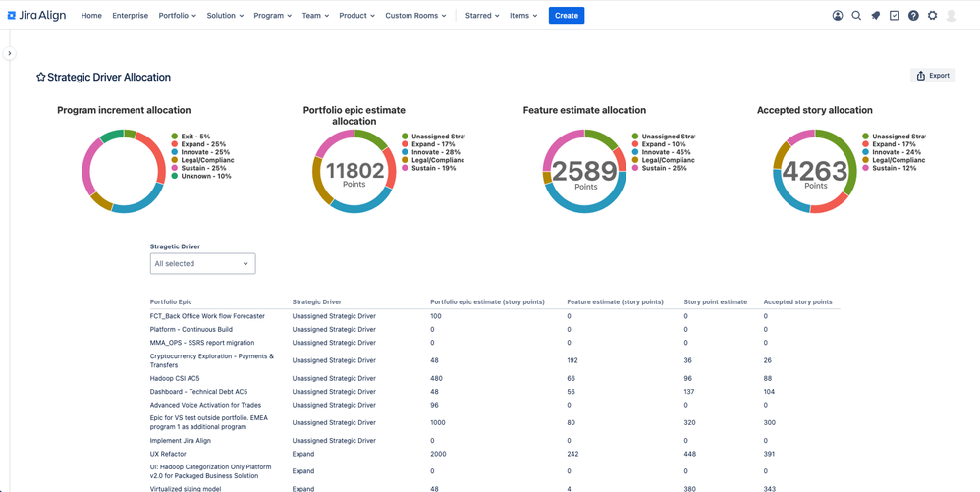Screen dimensions: 980x492
Task: Click the Innovate blue legend dot in Program increment
Action: 175,152
